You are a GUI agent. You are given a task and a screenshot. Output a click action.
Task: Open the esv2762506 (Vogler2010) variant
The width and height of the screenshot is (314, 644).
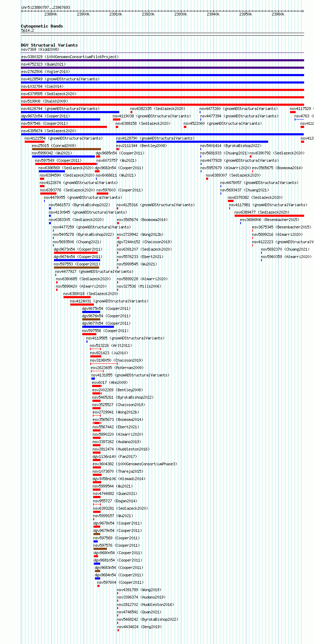click(46, 72)
